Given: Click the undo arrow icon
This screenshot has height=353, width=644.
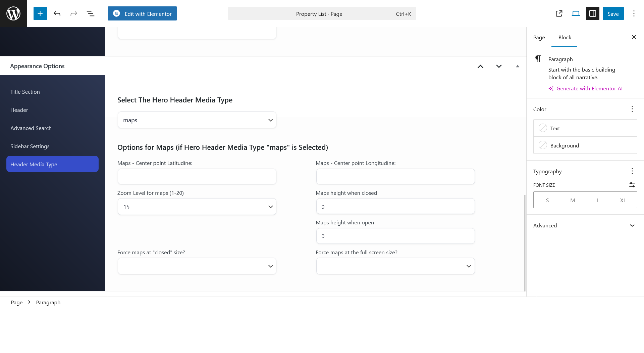Looking at the screenshot, I should point(57,13).
